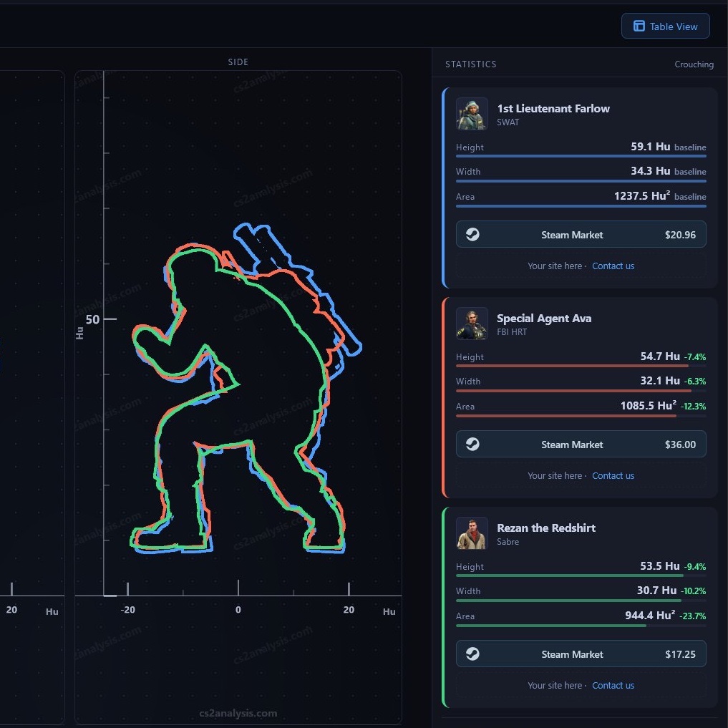728x728 pixels.
Task: Select the Rezan the Redshirt name
Action: pyautogui.click(x=546, y=528)
